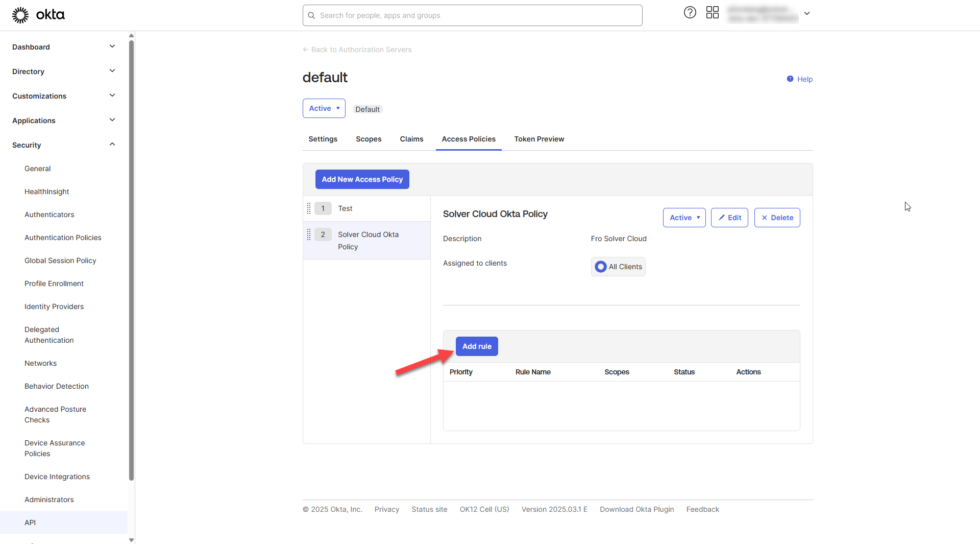Click the pencil Edit policy button
Screen dimensions: 980x544
(x=729, y=218)
